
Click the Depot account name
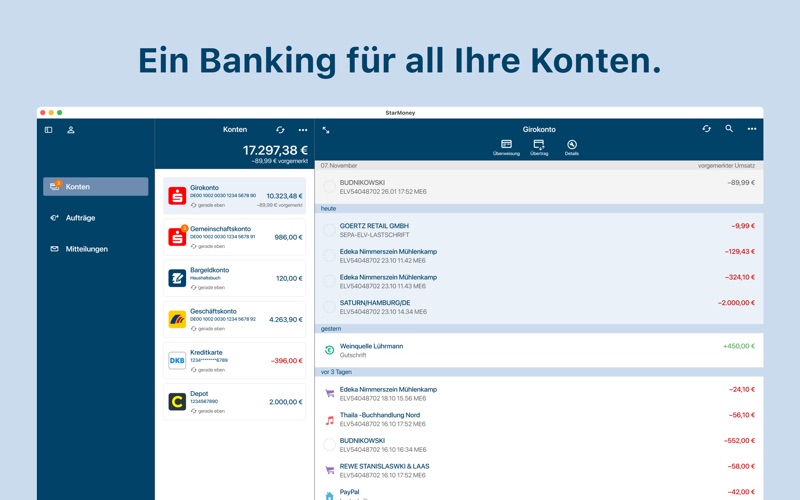(199, 394)
